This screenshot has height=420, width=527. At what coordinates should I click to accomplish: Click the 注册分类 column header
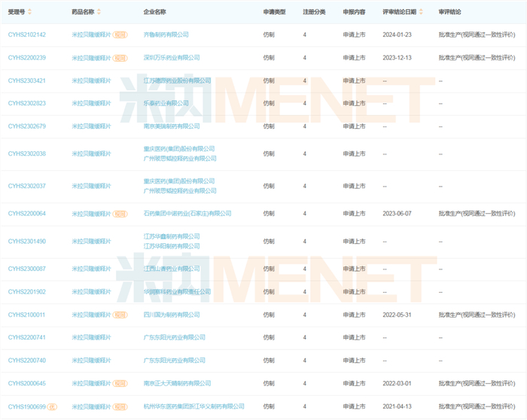pyautogui.click(x=314, y=12)
